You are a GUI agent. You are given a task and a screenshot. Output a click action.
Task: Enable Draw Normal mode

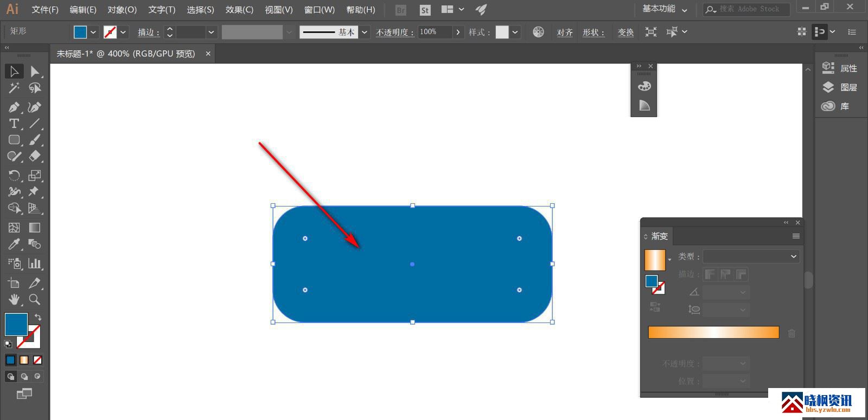click(x=10, y=376)
